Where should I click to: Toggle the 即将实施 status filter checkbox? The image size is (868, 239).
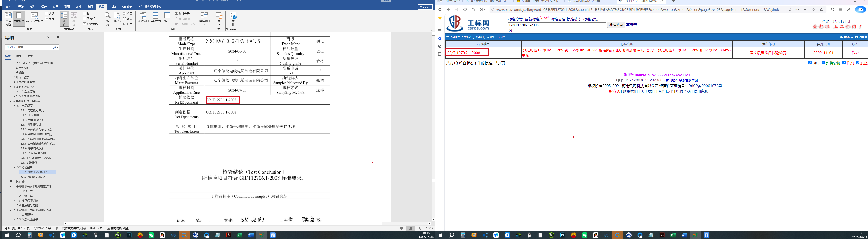point(823,63)
